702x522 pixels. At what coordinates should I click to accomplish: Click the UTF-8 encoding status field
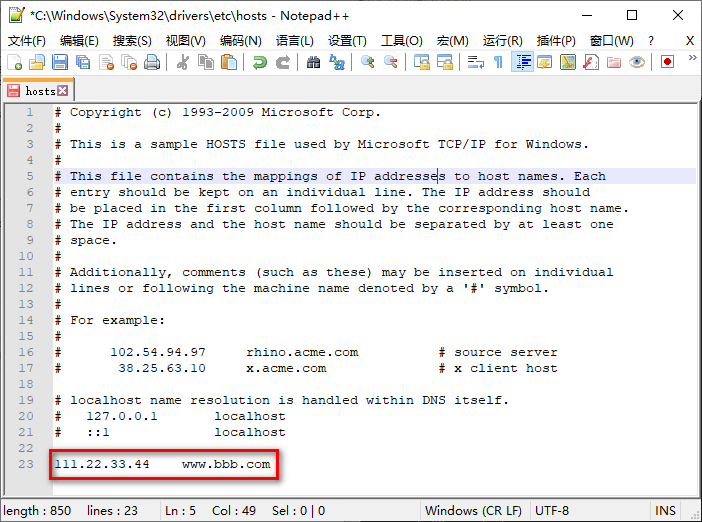[x=552, y=510]
